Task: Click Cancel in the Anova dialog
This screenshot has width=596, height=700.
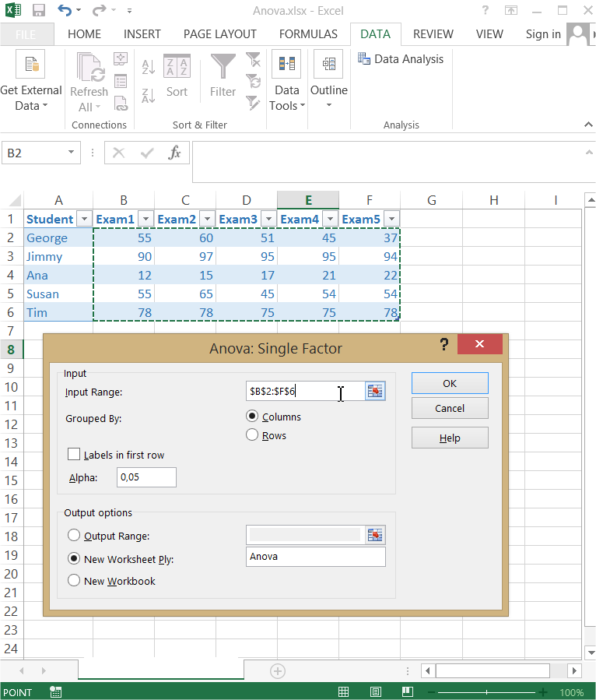Action: click(x=450, y=408)
